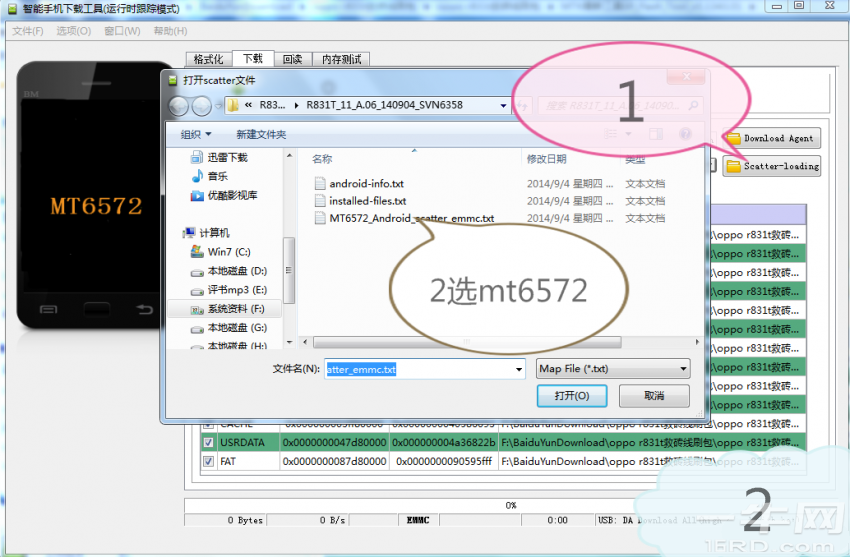
Task: Switch to the 内存测试 memory test tab
Action: coord(341,60)
